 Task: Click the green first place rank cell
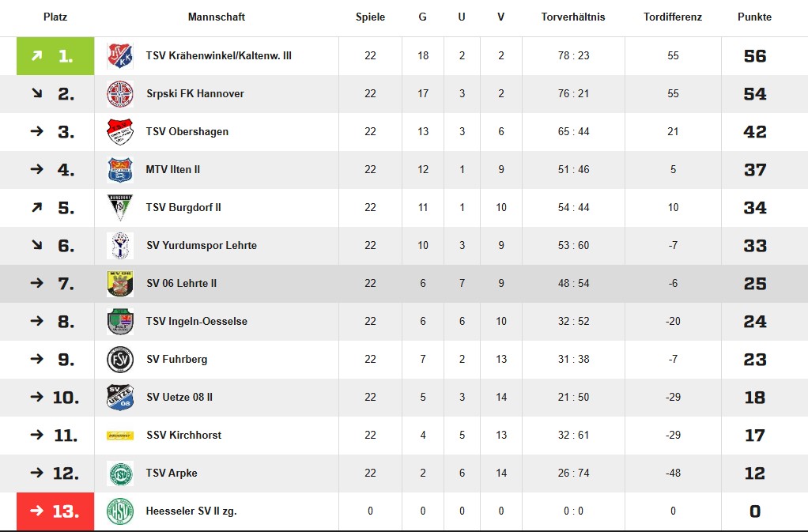tap(55, 55)
